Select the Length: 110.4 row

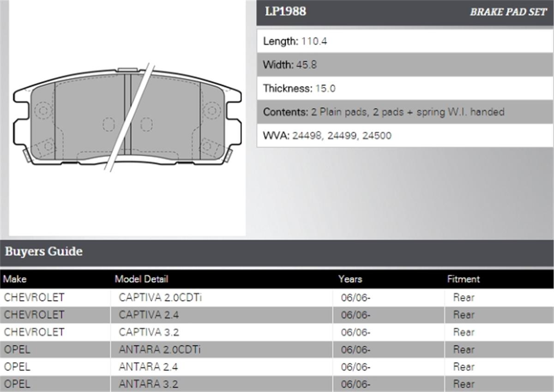405,41
